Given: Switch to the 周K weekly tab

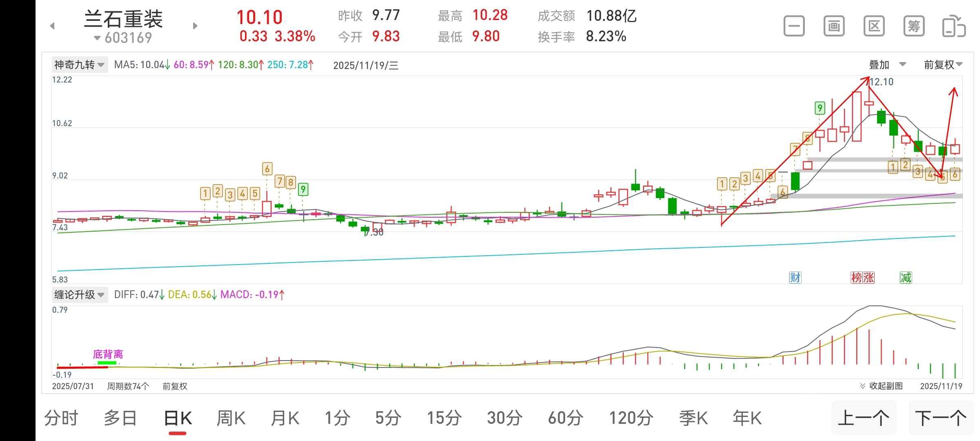Looking at the screenshot, I should 231,419.
